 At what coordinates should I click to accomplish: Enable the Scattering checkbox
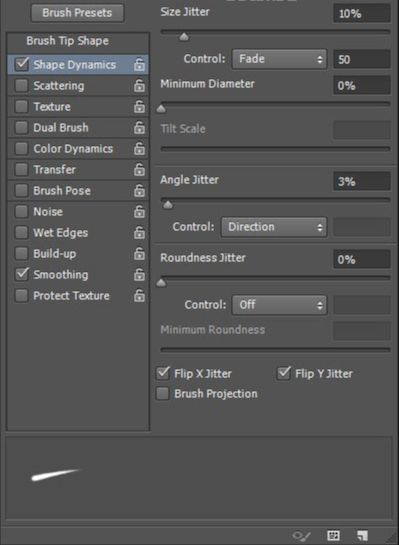[x=22, y=86]
